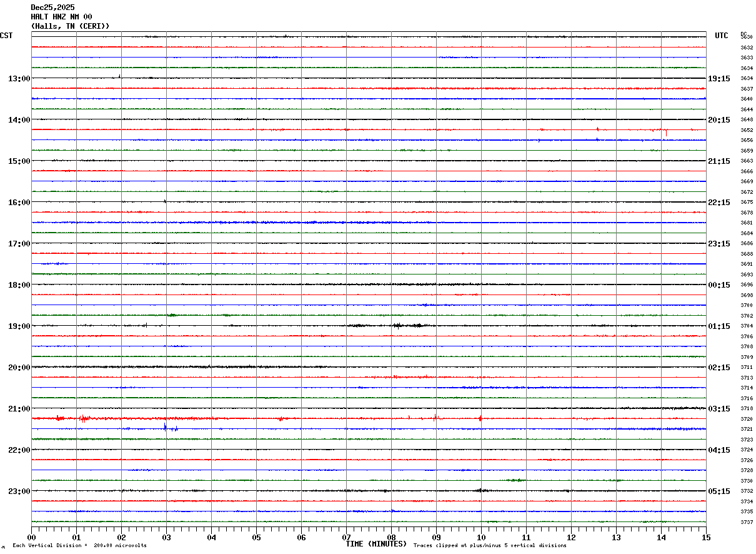Click the '03' minute axis tick label
Screen dimensions: 756x554
click(166, 538)
